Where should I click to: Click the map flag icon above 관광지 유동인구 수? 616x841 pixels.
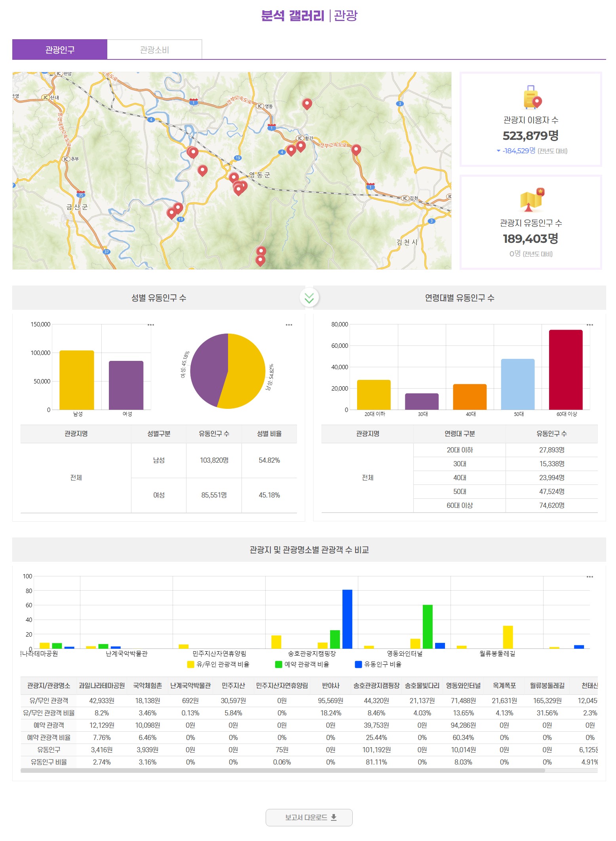[x=532, y=200]
